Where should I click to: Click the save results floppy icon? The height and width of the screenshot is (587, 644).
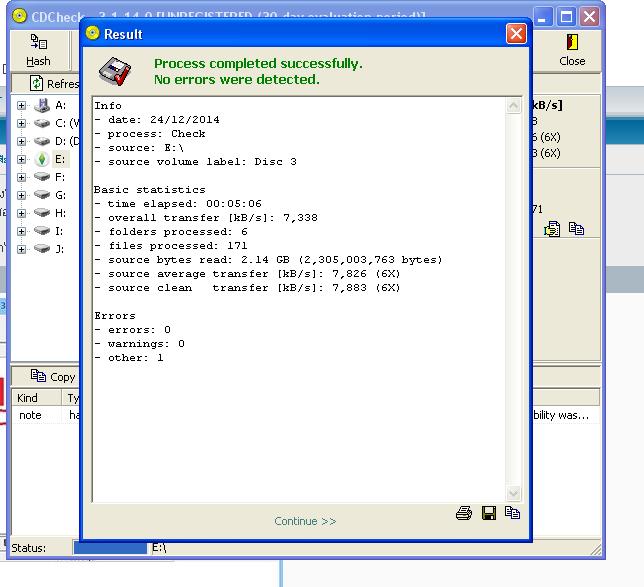point(489,513)
